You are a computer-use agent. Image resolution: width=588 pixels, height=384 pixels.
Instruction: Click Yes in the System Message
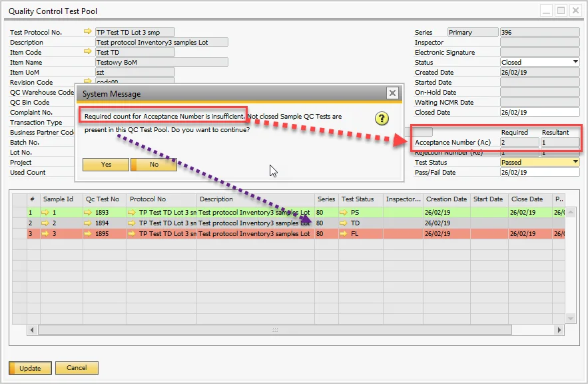pyautogui.click(x=106, y=165)
